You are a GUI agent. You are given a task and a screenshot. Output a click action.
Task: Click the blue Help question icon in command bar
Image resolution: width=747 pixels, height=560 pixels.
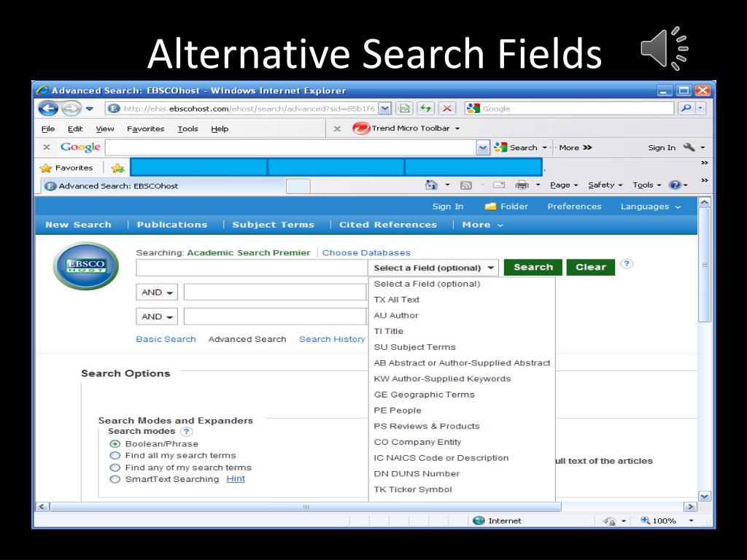pyautogui.click(x=675, y=184)
